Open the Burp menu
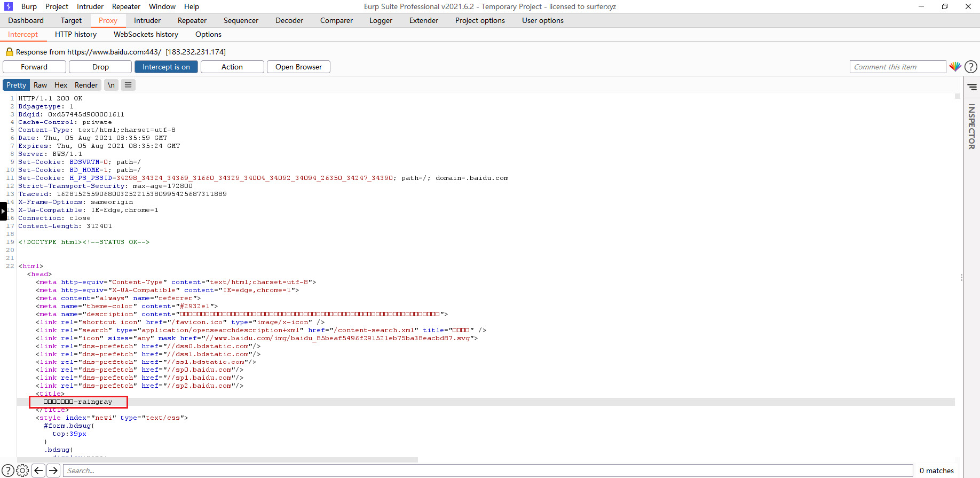The height and width of the screenshot is (478, 980). [29, 6]
